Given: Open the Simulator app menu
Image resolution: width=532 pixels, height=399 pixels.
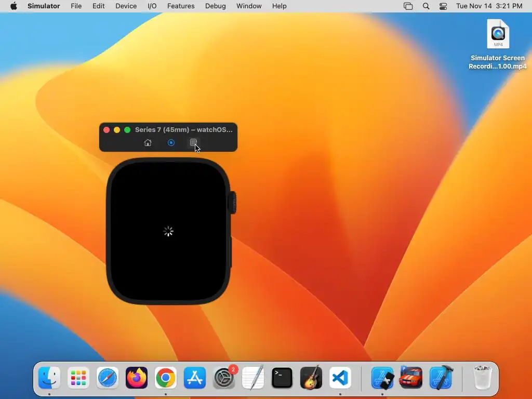Looking at the screenshot, I should point(44,6).
